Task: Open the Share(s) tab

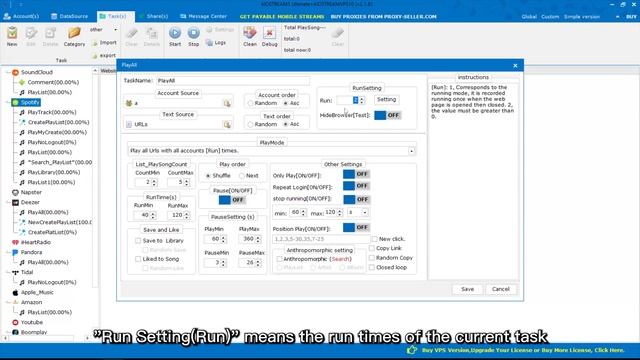Action: 153,16
